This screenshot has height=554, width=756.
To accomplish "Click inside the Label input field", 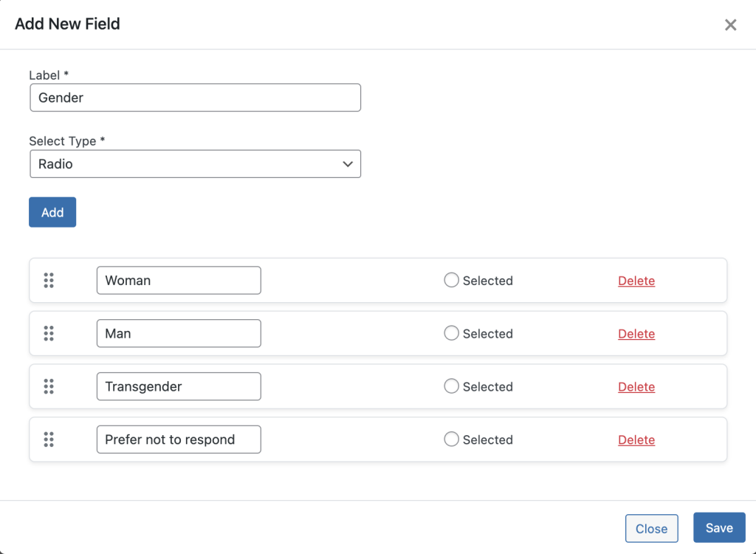I will (195, 97).
